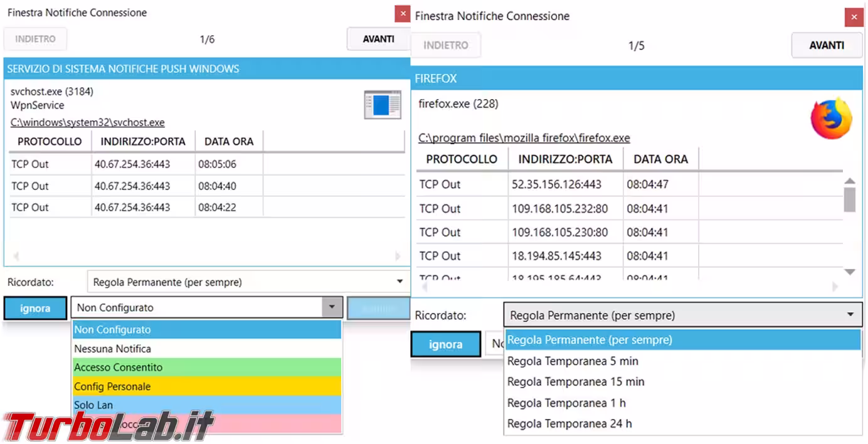Choose Nessuna Notifica from the list

tap(206, 349)
